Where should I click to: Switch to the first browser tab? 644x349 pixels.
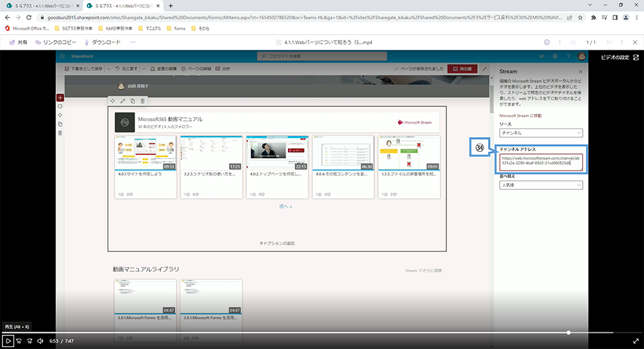(x=39, y=6)
